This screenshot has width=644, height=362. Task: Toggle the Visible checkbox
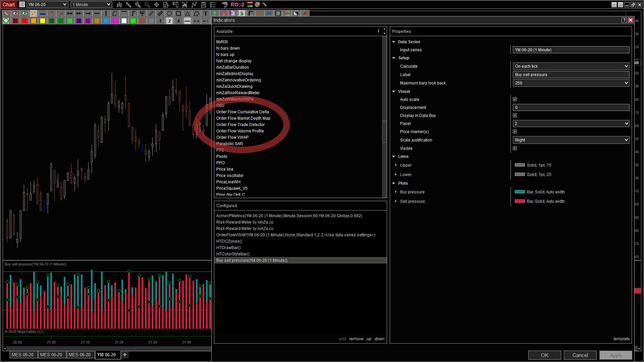click(x=515, y=148)
